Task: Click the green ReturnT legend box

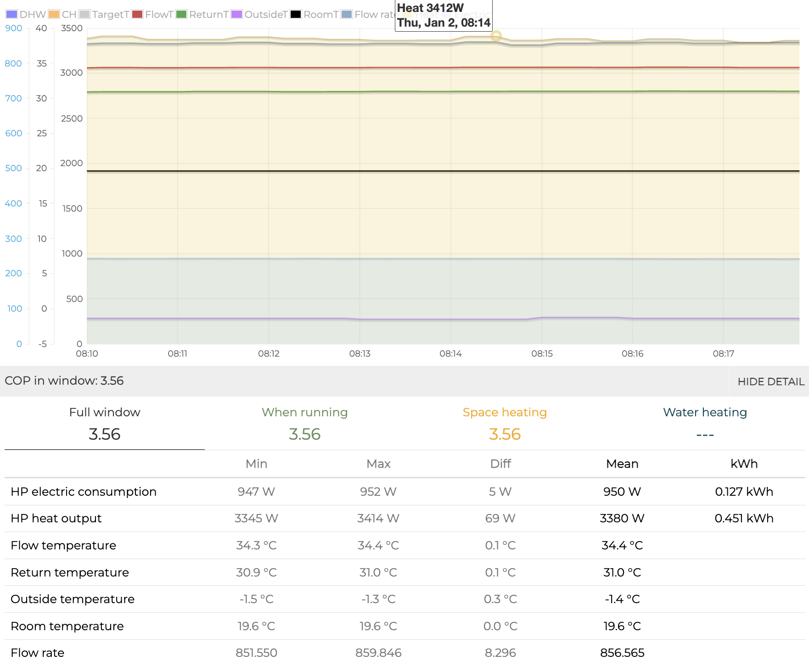Action: coord(181,14)
